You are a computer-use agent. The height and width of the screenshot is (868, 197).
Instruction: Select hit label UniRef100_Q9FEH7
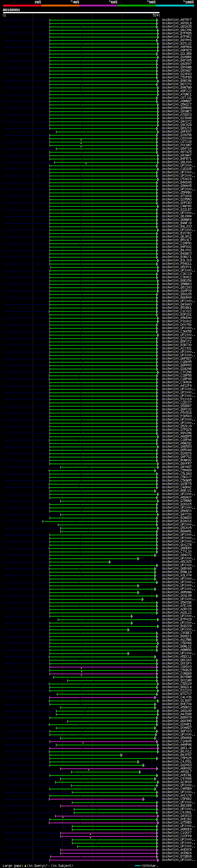point(176,132)
